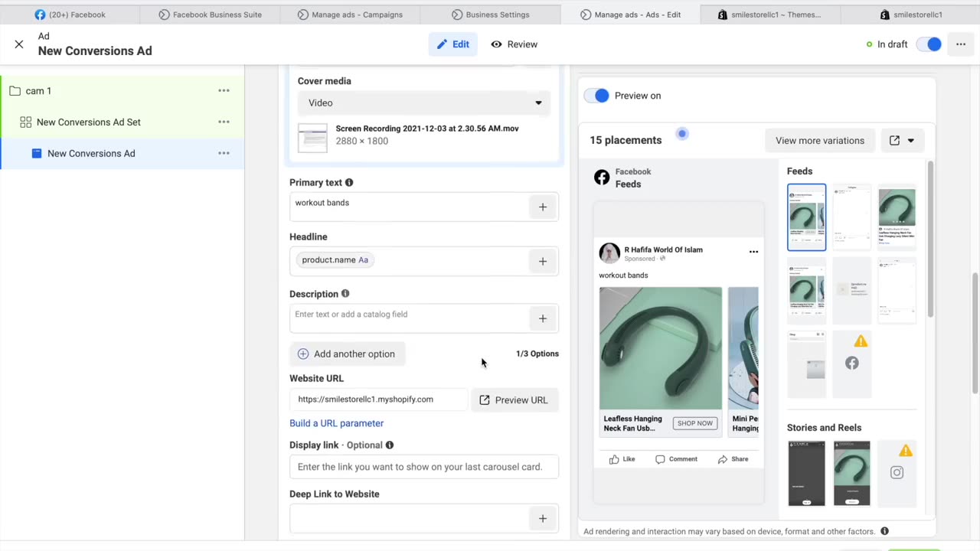Click Add another option button

pos(347,354)
